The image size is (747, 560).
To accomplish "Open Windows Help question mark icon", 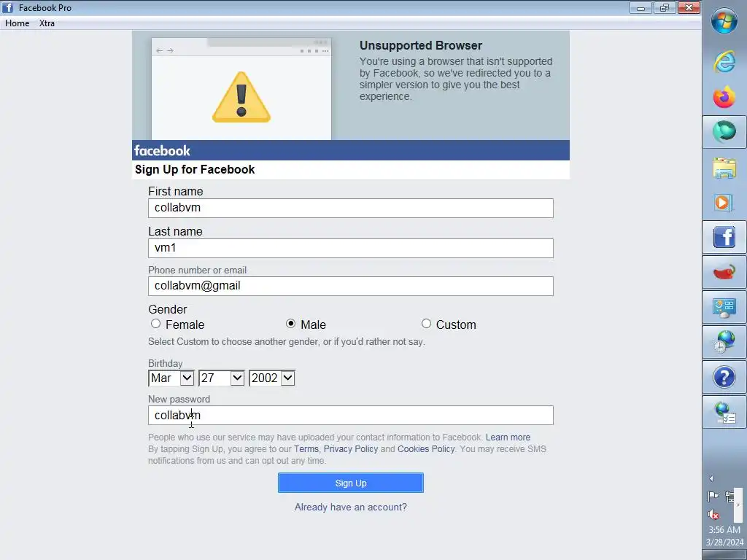I will pos(724,377).
